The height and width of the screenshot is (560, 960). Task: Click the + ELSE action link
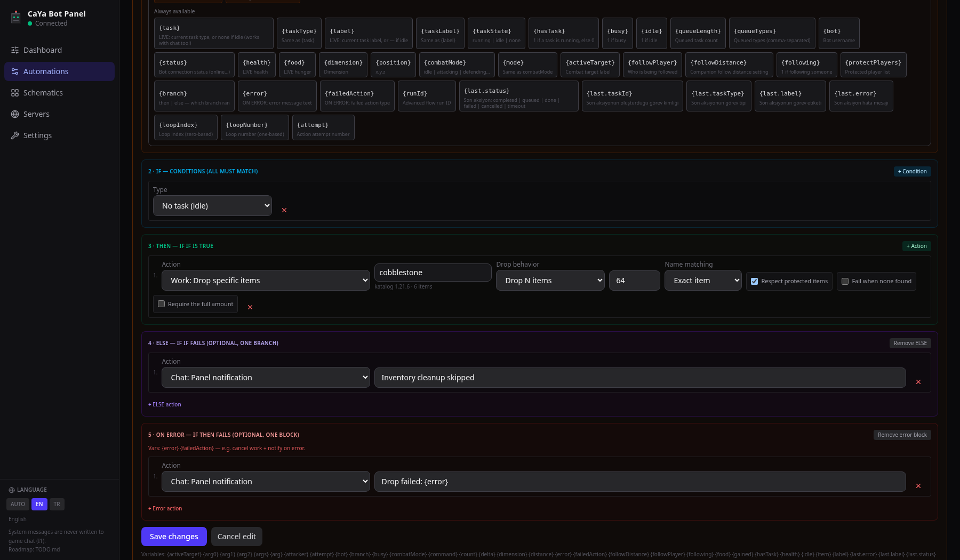coord(165,405)
